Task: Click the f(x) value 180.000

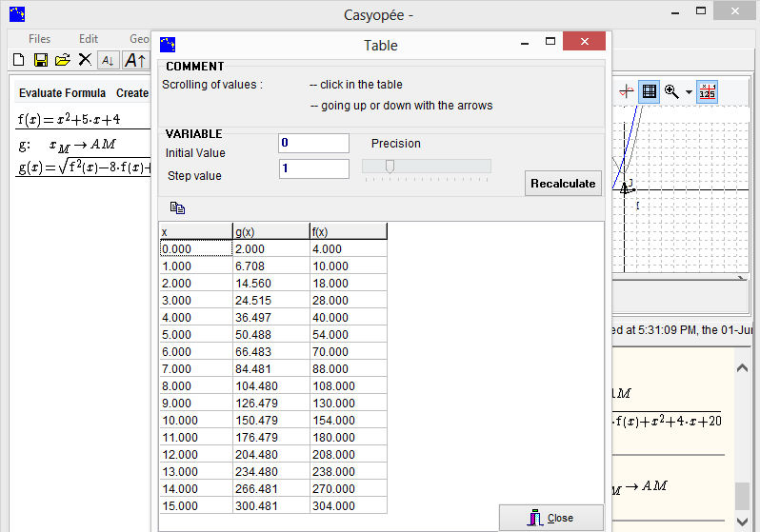Action: pyautogui.click(x=348, y=438)
